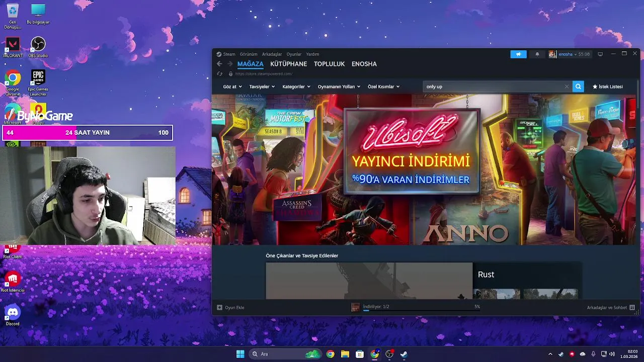The width and height of the screenshot is (644, 362).
Task: Open the Steam notifications bell
Action: (x=537, y=54)
